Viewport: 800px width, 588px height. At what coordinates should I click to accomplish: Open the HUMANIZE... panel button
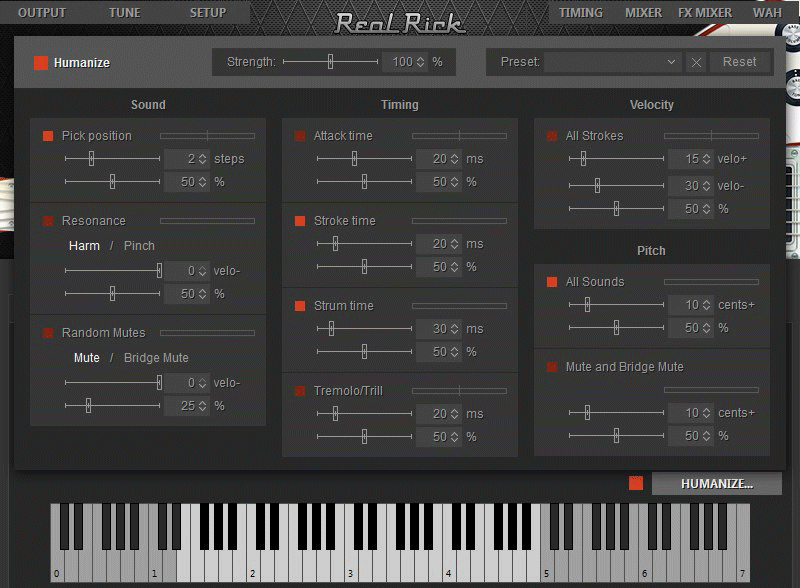coord(716,483)
